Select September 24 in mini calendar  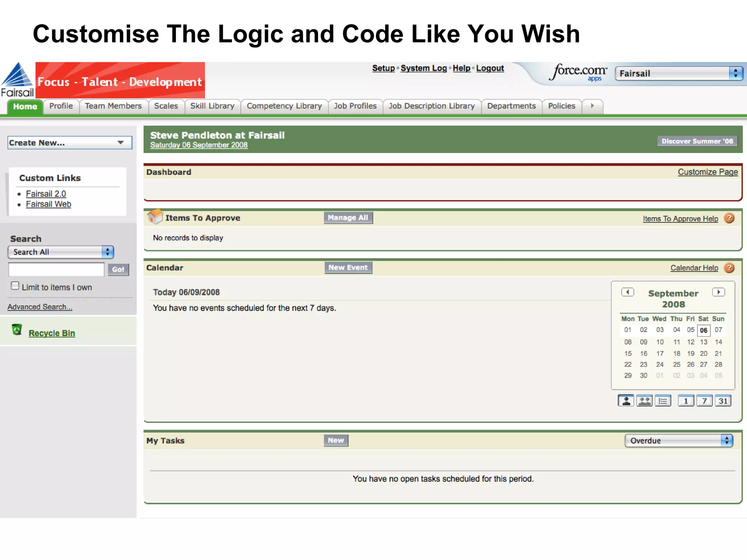(660, 365)
